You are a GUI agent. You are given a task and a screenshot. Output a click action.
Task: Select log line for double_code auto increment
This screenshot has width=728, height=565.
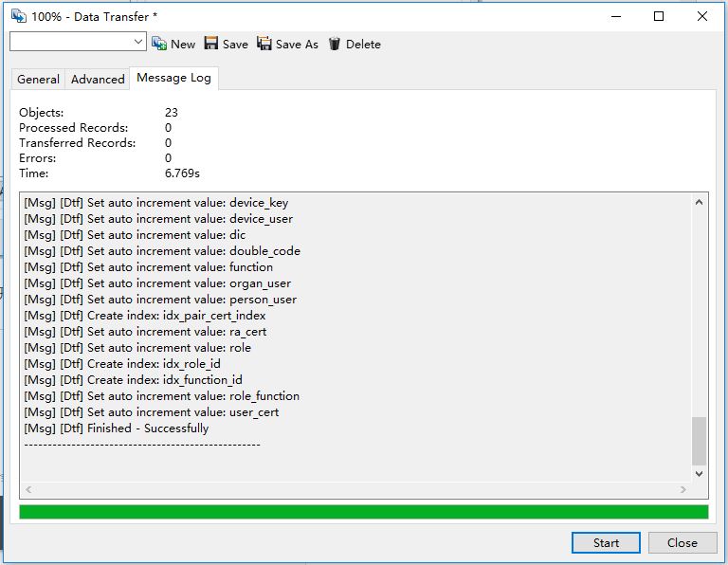click(162, 250)
